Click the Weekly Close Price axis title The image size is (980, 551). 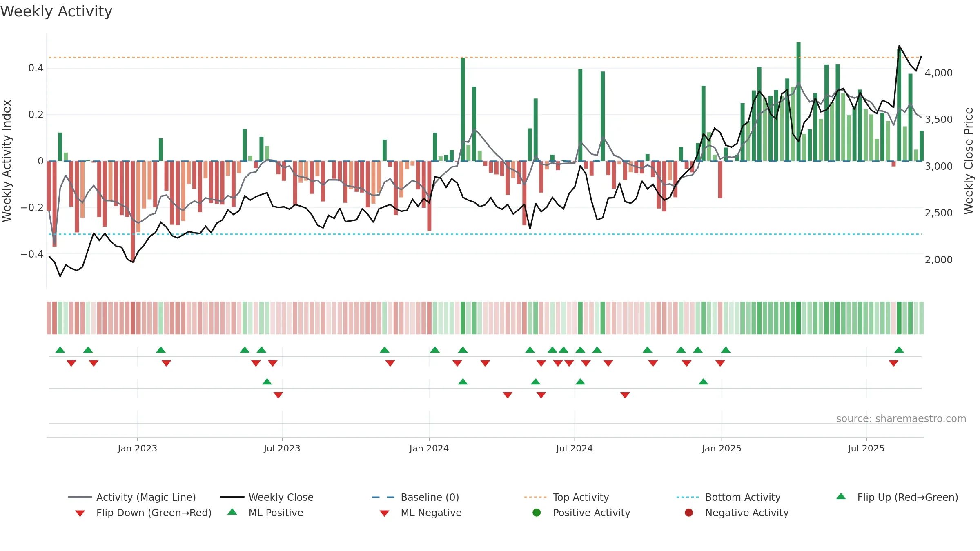(x=969, y=161)
